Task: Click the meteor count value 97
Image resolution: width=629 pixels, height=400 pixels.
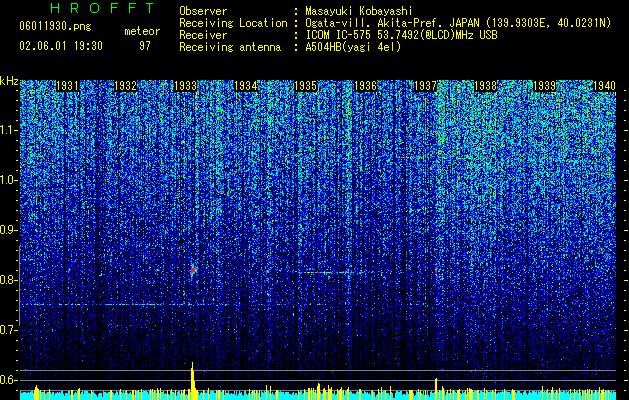Action: click(144, 45)
